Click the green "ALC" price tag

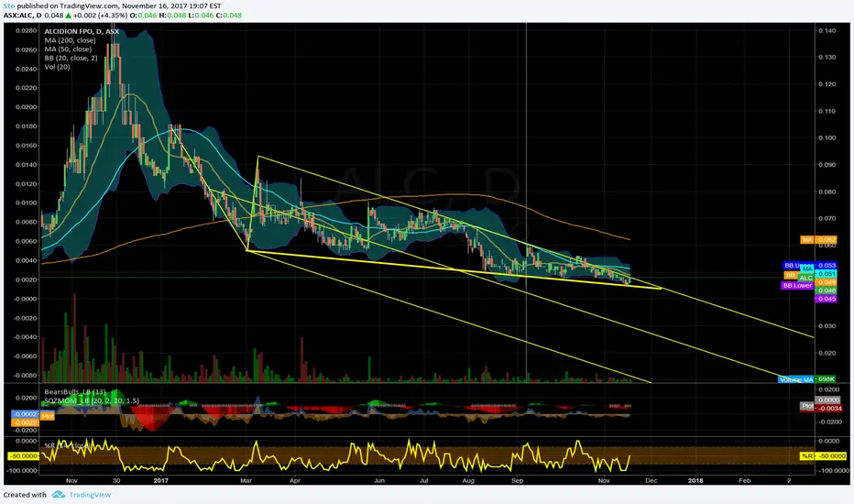pyautogui.click(x=806, y=278)
